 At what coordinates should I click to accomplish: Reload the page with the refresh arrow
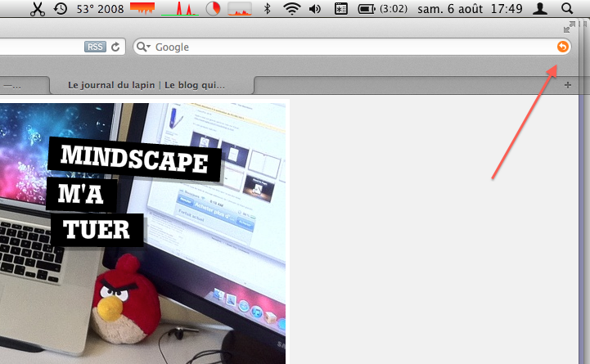[116, 47]
